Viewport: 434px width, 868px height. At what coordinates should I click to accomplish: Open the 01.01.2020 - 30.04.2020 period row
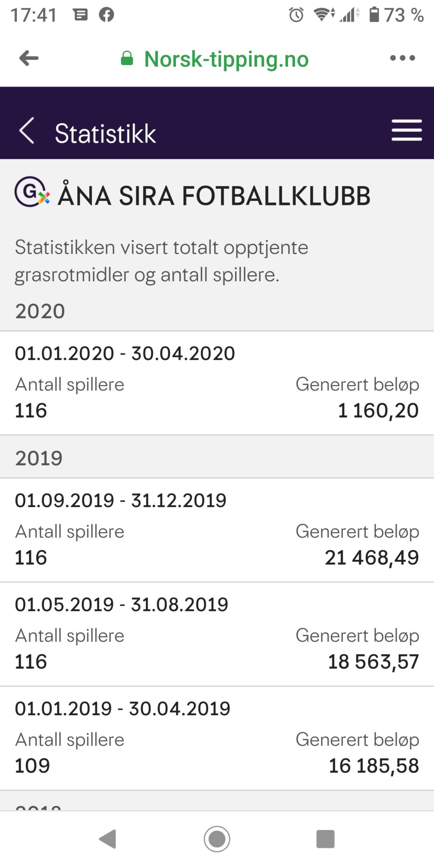(x=217, y=383)
